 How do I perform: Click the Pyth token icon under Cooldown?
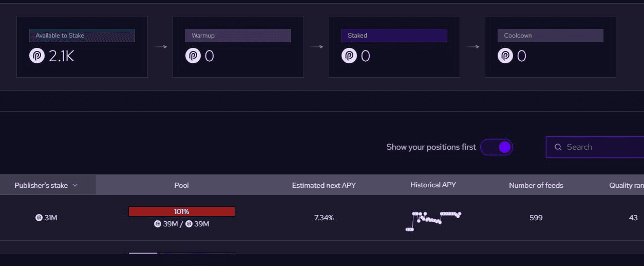505,56
